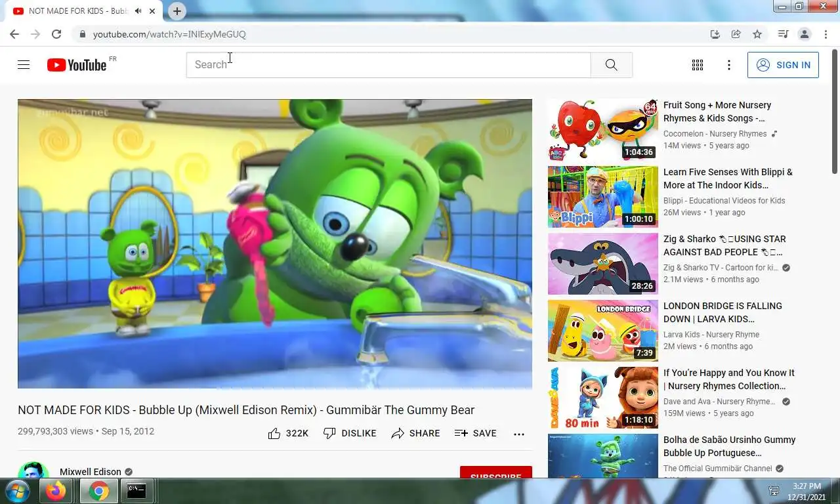Open YouTube settings three-dot menu
Screen dimensions: 840x504
click(728, 65)
